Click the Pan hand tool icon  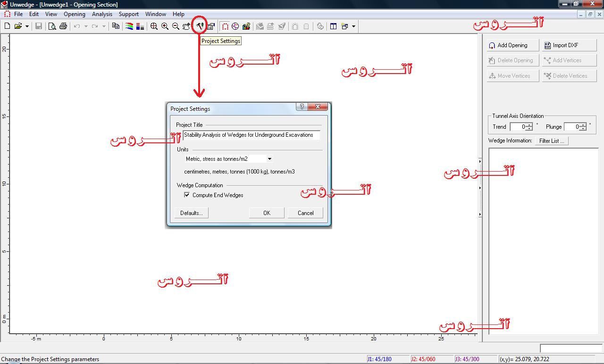pos(186,26)
